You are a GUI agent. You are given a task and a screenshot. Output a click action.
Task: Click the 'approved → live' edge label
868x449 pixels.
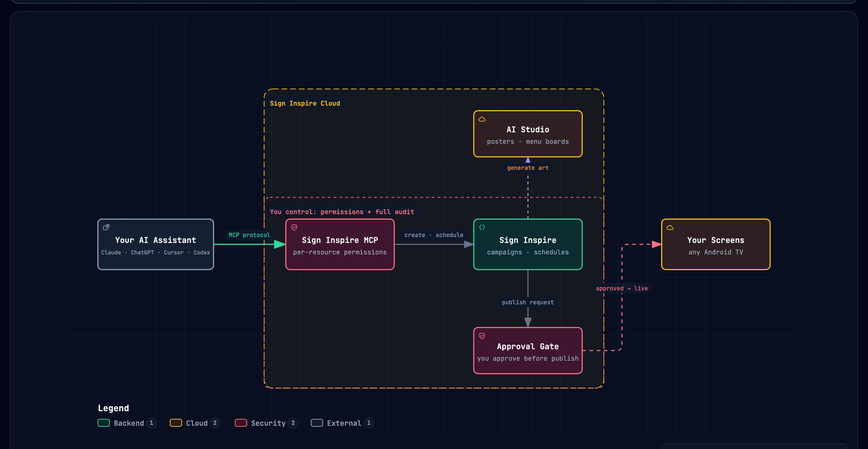[x=622, y=288]
